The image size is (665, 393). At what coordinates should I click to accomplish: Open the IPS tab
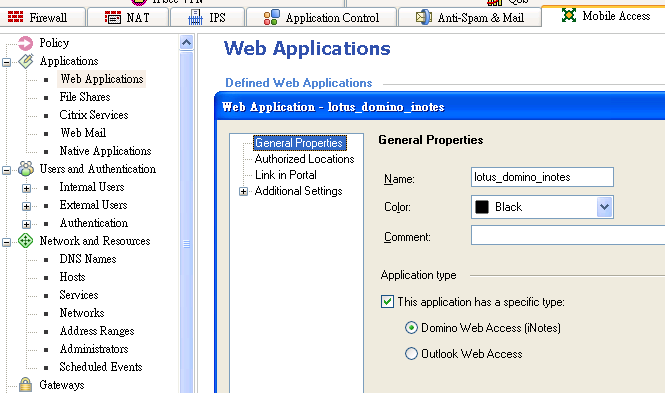pos(207,18)
